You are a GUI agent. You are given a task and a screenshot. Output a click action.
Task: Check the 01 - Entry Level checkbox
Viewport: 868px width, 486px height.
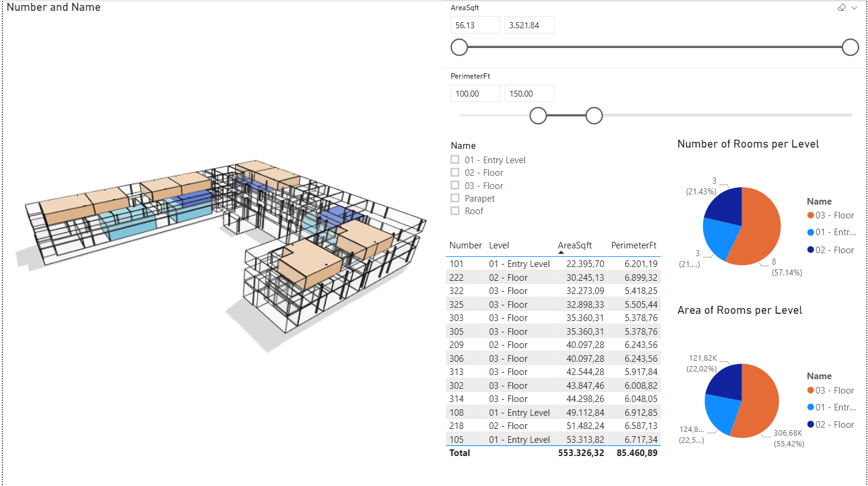(x=455, y=160)
